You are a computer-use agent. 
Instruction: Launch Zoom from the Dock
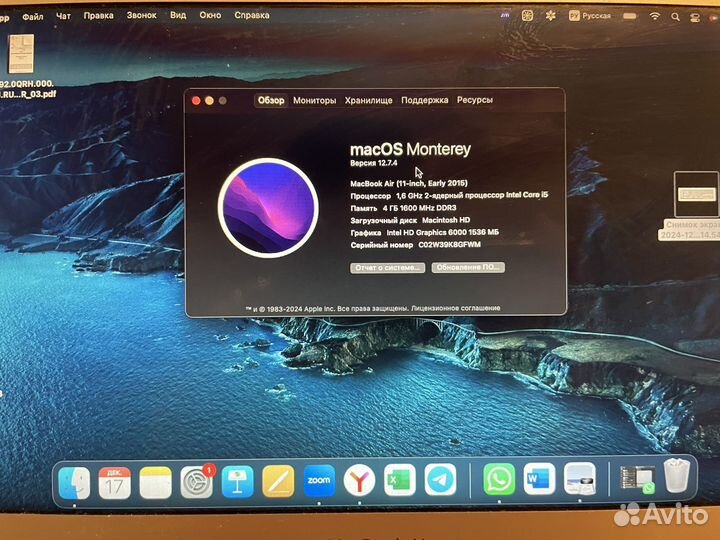pyautogui.click(x=319, y=481)
